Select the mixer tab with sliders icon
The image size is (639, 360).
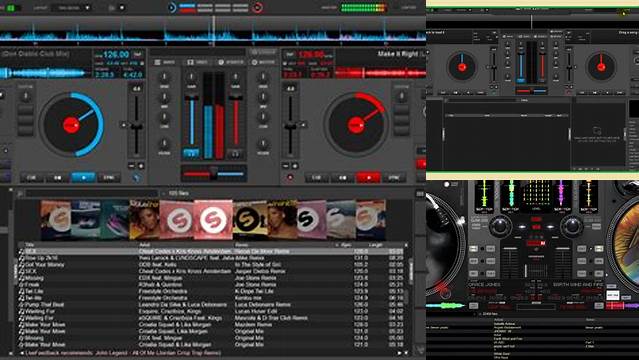pyautogui.click(x=164, y=62)
